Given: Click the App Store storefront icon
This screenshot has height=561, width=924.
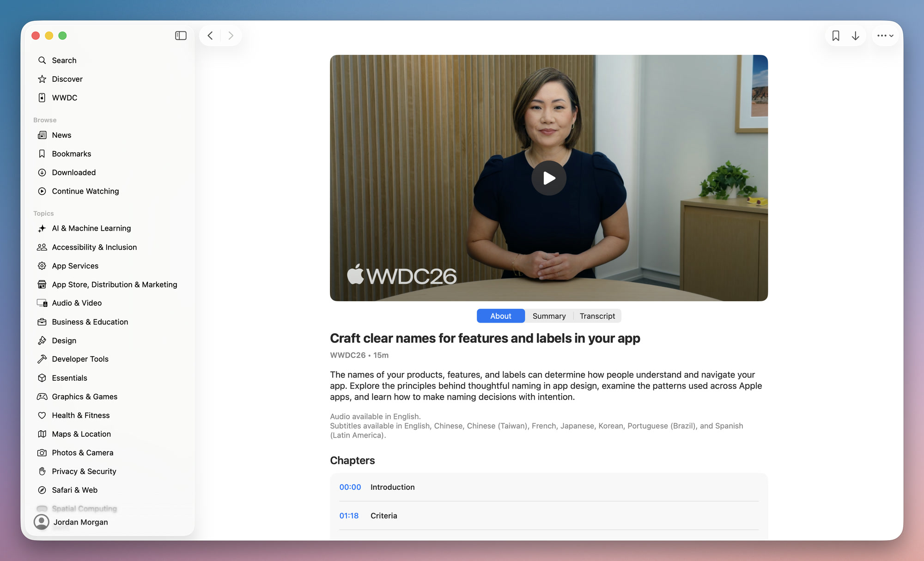Looking at the screenshot, I should coord(42,284).
